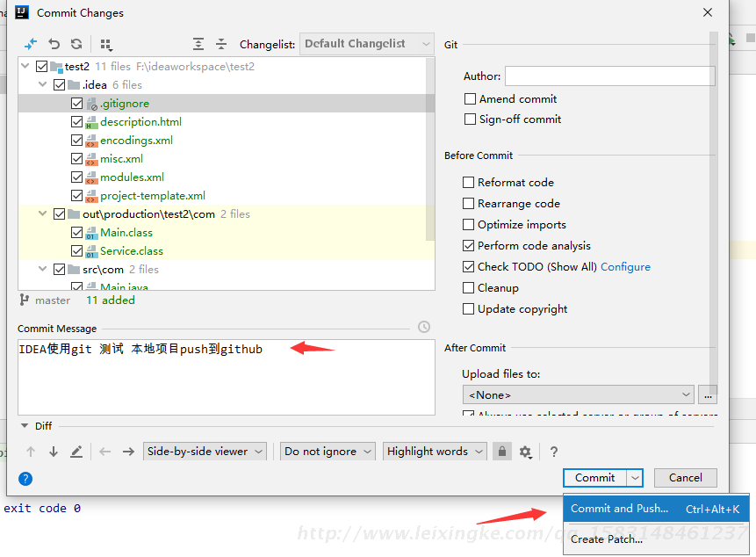Viewport: 756px width, 557px height.
Task: Uncheck misc.xml file checkbox
Action: [76, 158]
